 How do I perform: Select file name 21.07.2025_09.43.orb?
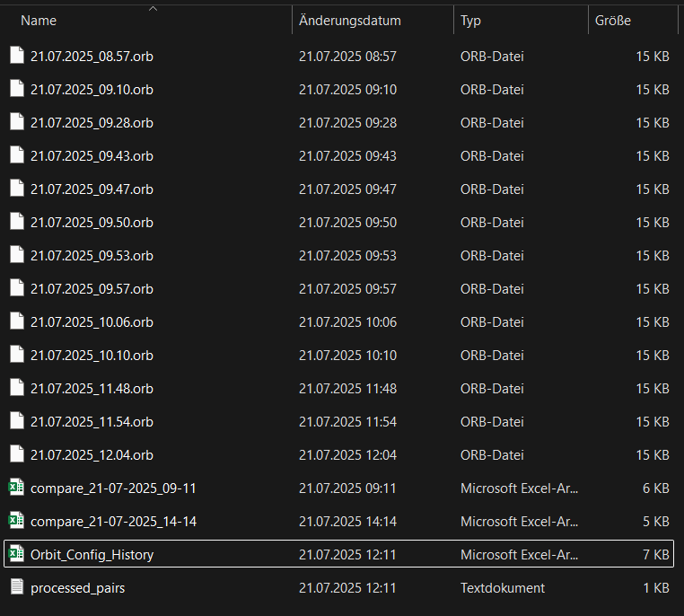click(x=92, y=155)
